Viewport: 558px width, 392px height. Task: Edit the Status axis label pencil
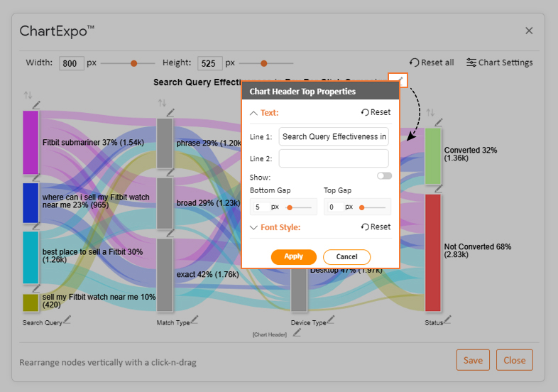447,320
